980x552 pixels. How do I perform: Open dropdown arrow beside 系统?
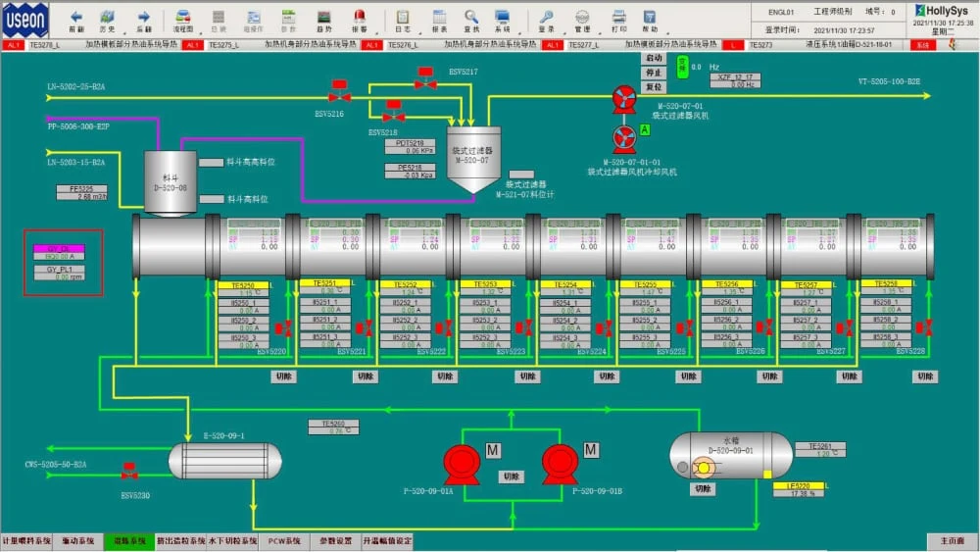pyautogui.click(x=520, y=32)
